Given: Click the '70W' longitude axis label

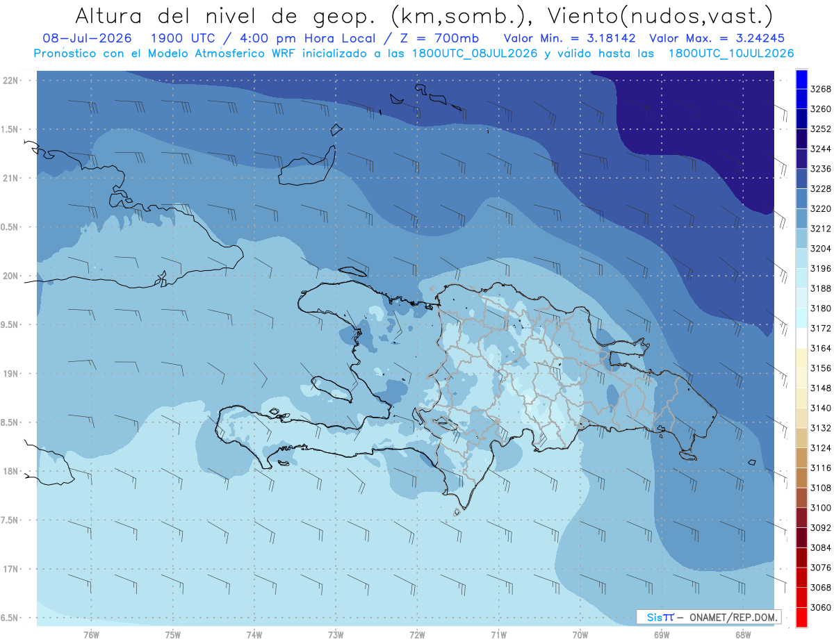Looking at the screenshot, I should click(580, 635).
